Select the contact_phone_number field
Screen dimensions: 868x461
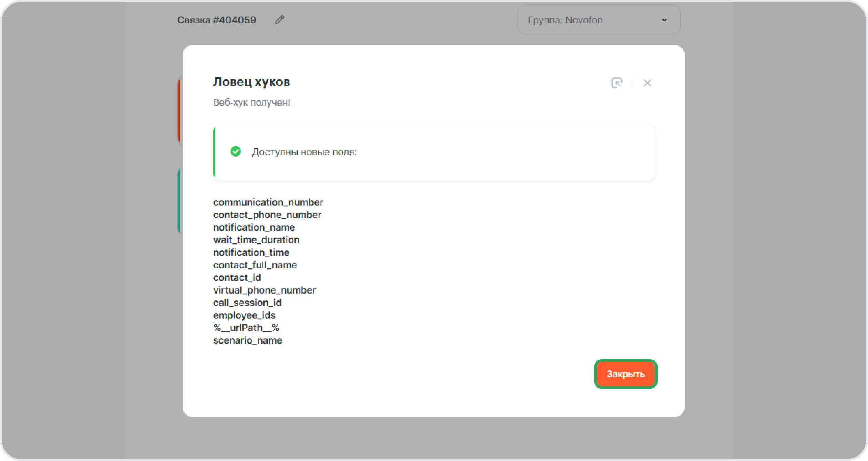tap(267, 215)
